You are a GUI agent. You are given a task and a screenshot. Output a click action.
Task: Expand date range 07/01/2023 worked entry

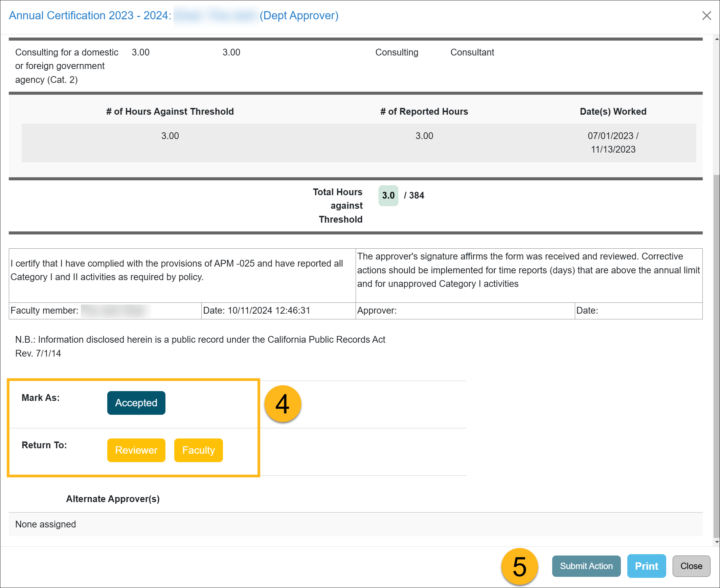click(612, 142)
